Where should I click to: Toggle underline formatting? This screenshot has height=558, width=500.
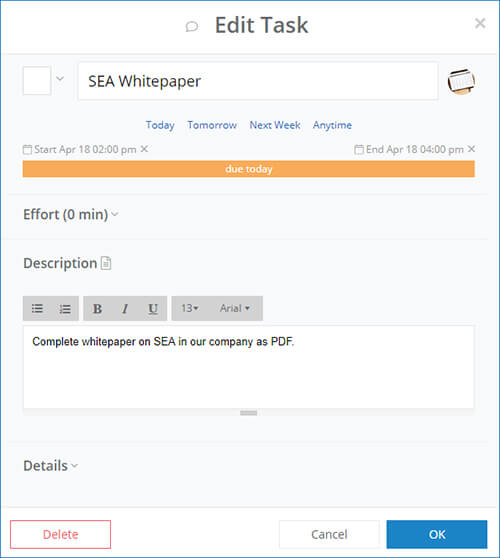pyautogui.click(x=153, y=309)
